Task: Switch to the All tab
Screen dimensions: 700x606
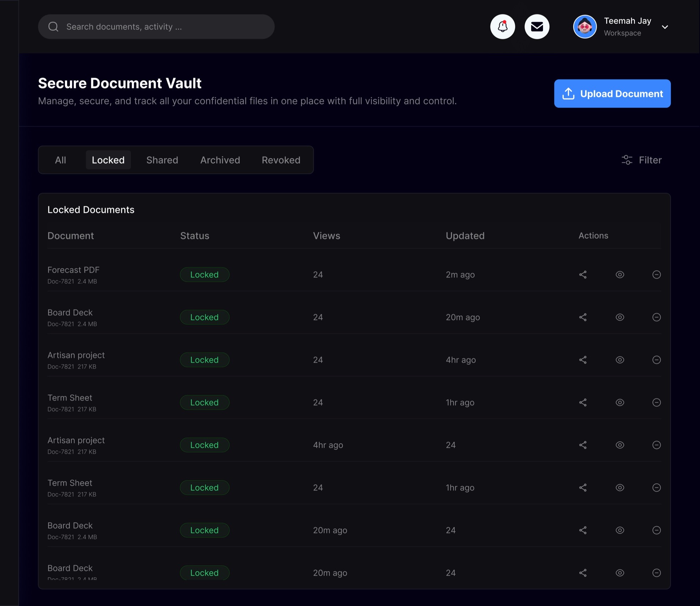Action: (x=60, y=160)
